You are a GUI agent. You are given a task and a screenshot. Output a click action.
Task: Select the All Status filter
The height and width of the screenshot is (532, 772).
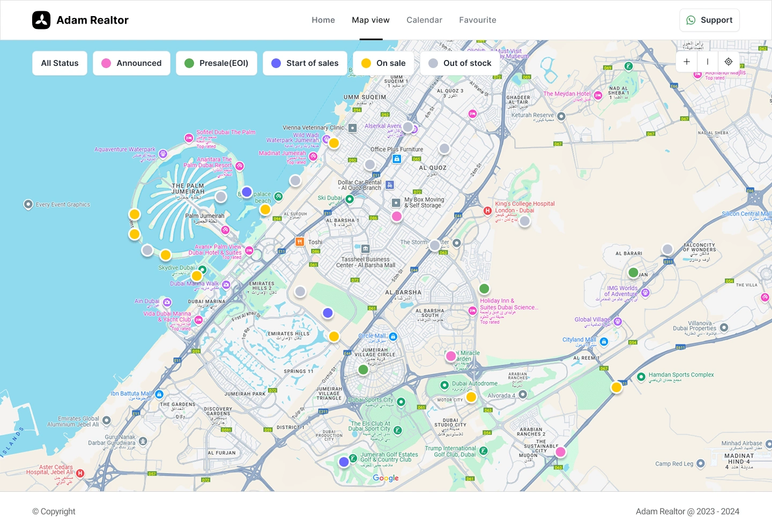click(x=60, y=63)
